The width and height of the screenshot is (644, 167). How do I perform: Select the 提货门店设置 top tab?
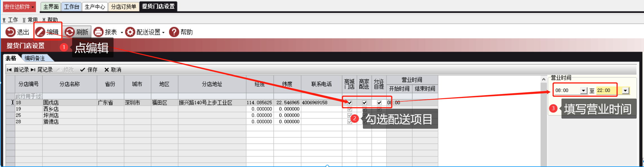point(158,6)
